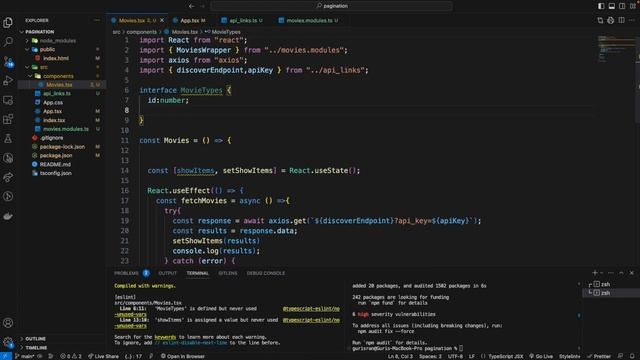Click the command center search box
This screenshot has height=360, width=640.
(331, 6)
